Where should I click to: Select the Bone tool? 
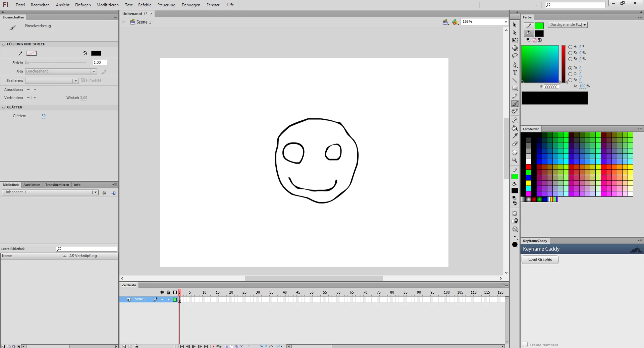(x=515, y=120)
